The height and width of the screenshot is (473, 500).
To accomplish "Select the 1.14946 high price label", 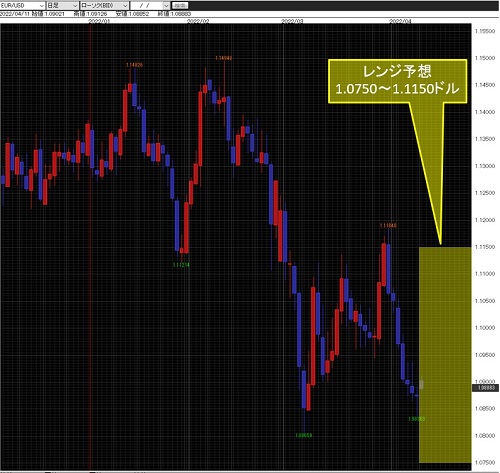I will 223,58.
